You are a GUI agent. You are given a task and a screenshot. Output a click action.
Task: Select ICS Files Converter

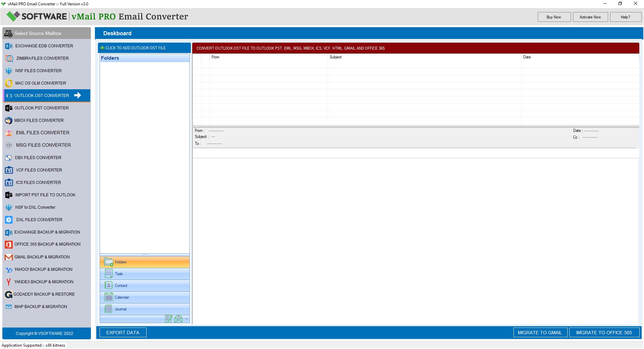47,183
